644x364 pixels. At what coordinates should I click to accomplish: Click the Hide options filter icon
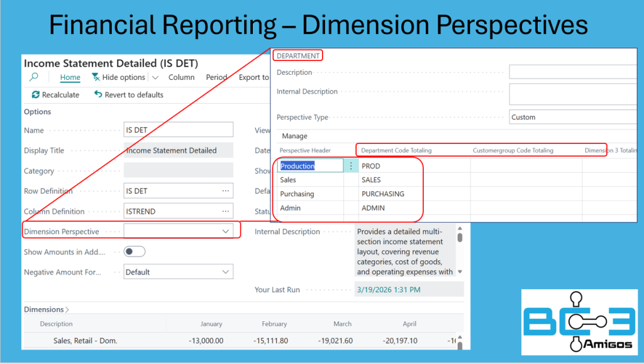tap(96, 77)
